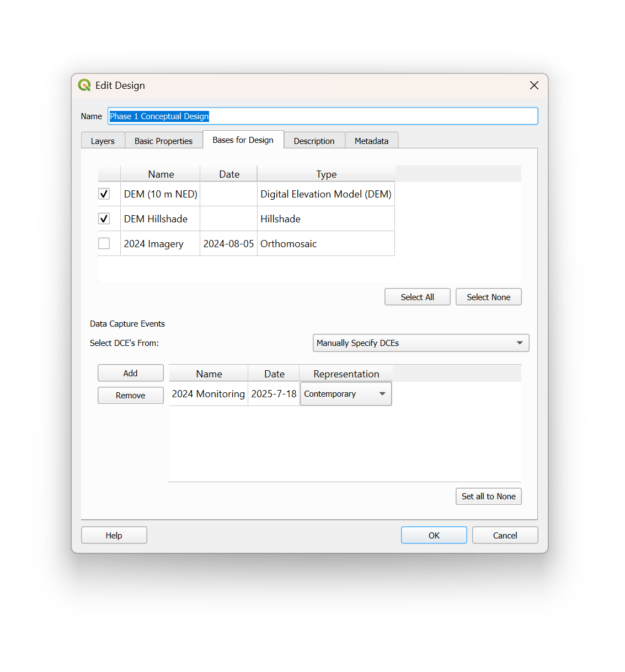
Task: Click the Name input field
Action: coord(323,116)
